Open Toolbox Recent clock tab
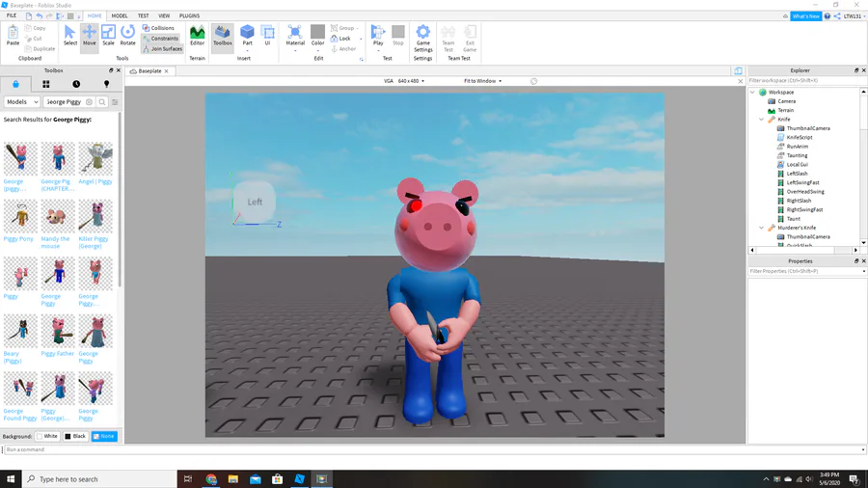Screen dimensions: 868x488 (x=76, y=84)
